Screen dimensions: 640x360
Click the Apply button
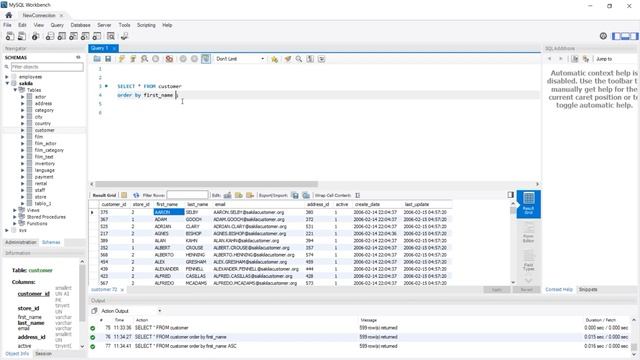tap(497, 289)
